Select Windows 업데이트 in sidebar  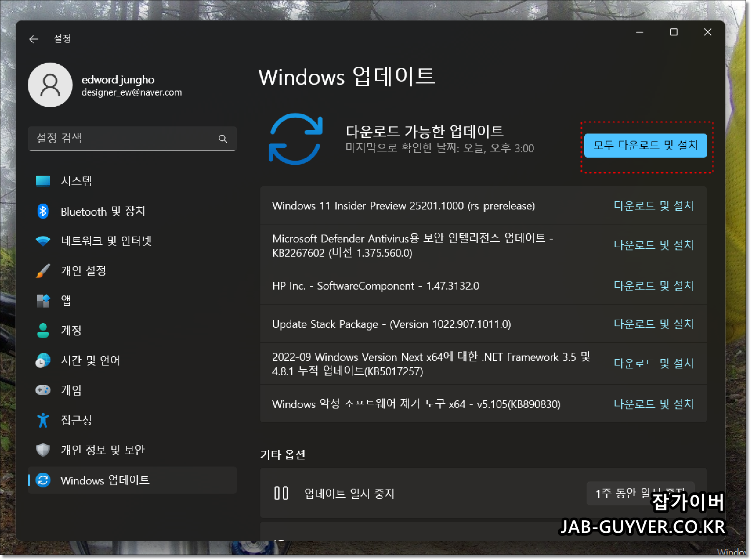132,480
